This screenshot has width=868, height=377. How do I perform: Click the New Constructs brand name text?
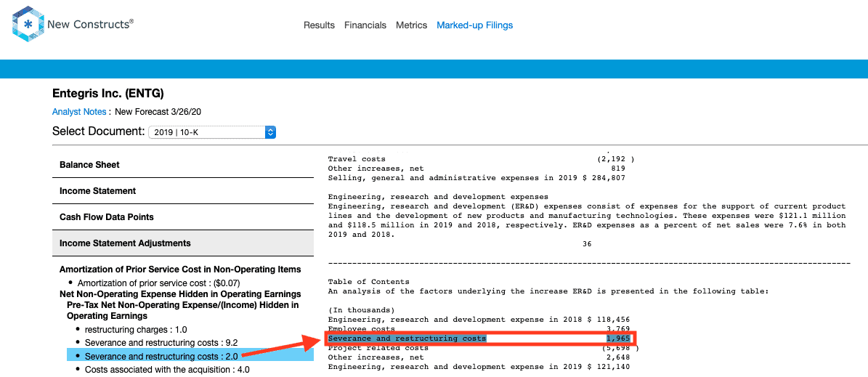pyautogui.click(x=90, y=25)
